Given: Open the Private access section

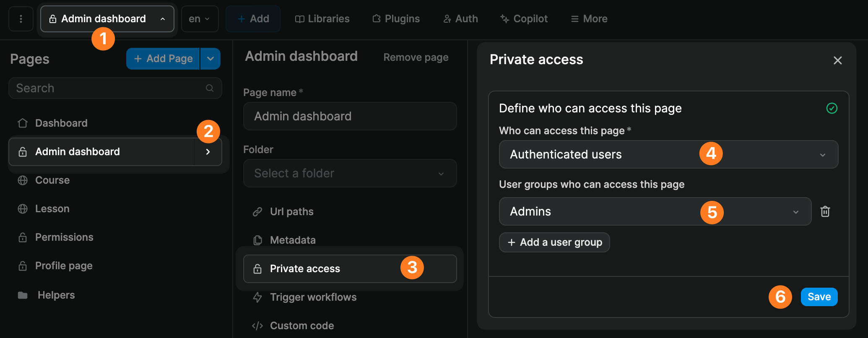Looking at the screenshot, I should [350, 269].
